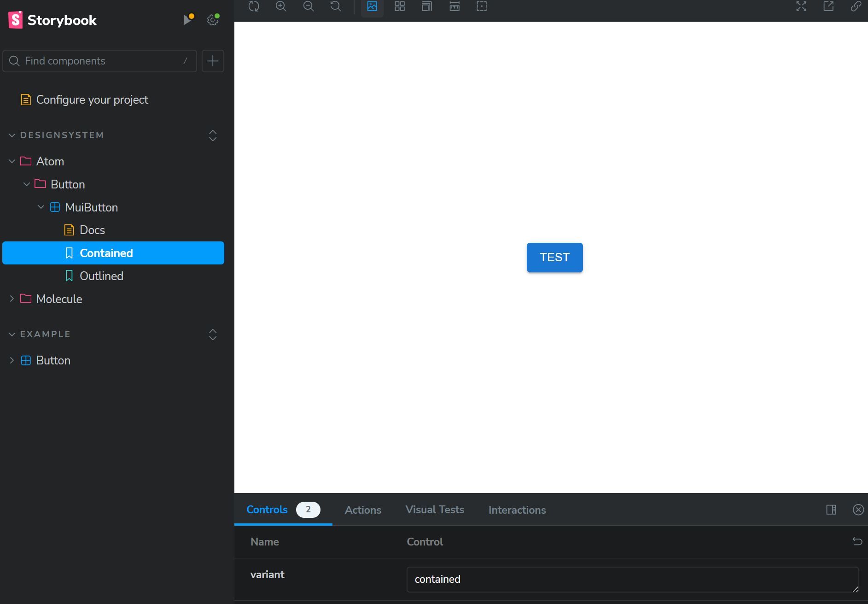Reset controls to defaults
868x604 pixels.
857,541
